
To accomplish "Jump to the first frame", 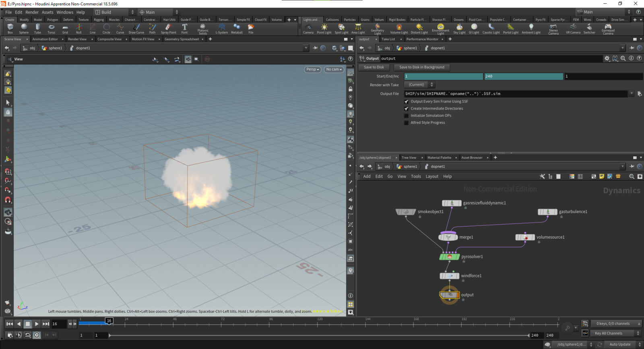I will click(x=10, y=324).
